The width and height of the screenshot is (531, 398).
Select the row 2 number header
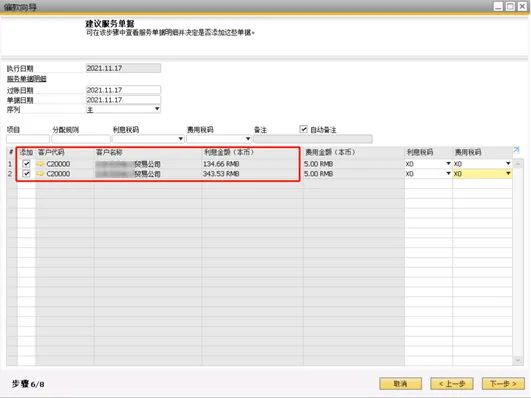pos(11,174)
